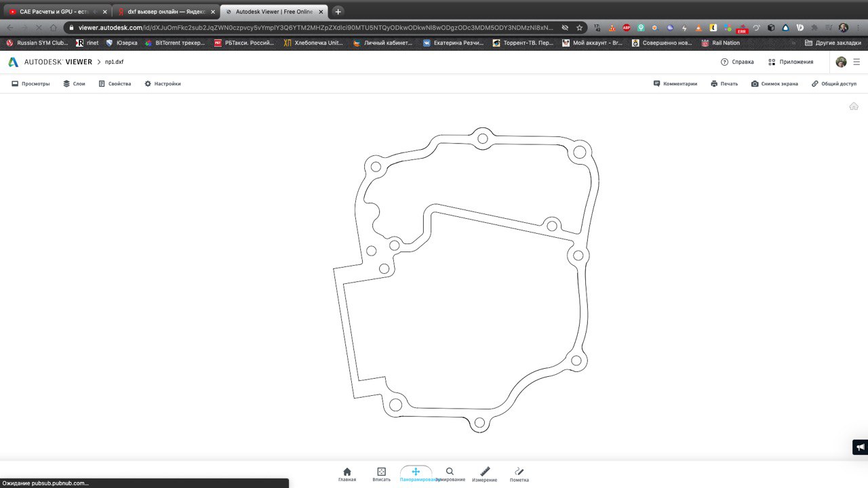Close the CAE Расчеты и GPU tab

click(x=104, y=12)
